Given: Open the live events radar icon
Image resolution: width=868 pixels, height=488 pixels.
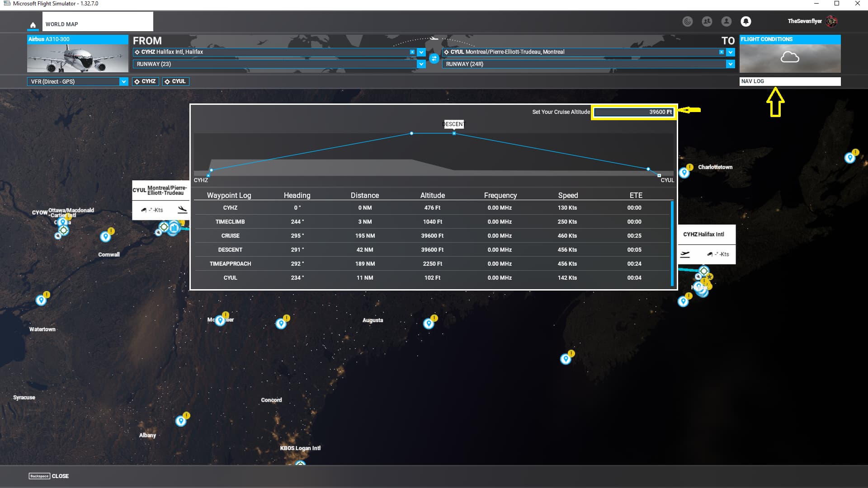Looking at the screenshot, I should pos(688,21).
